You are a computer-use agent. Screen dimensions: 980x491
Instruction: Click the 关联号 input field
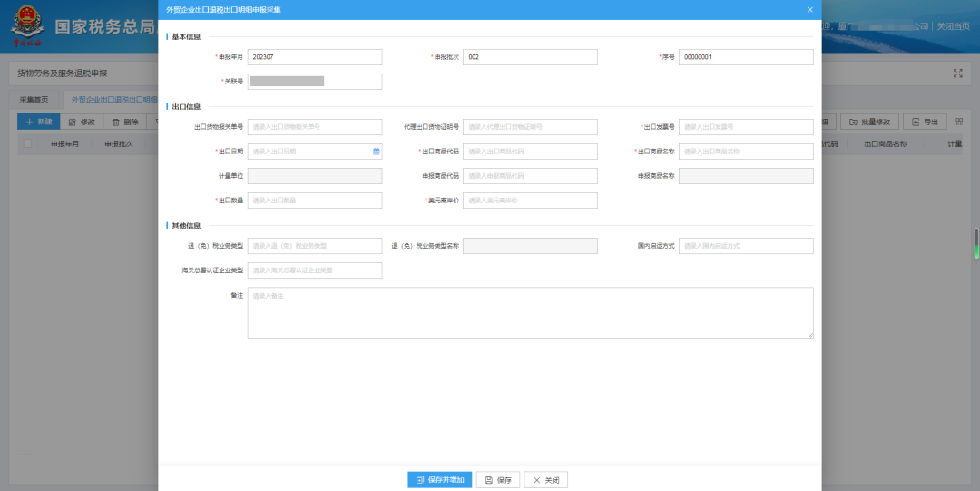314,82
